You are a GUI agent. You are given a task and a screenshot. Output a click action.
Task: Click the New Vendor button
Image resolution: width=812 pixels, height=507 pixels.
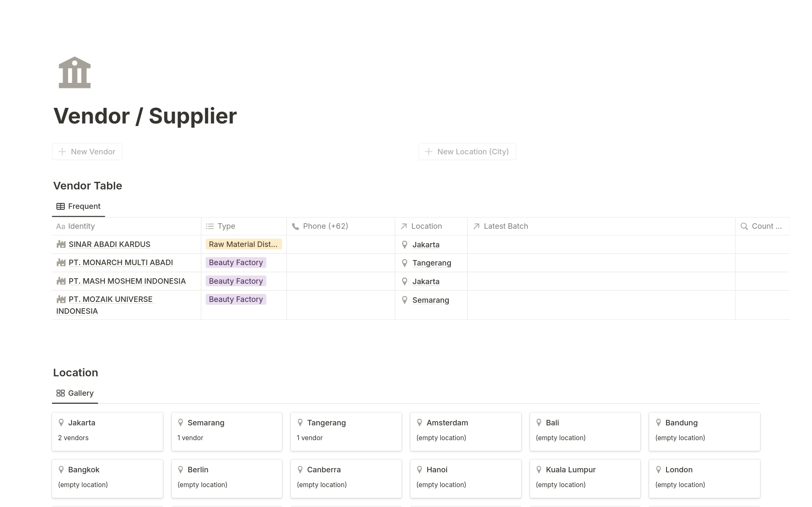coord(87,151)
